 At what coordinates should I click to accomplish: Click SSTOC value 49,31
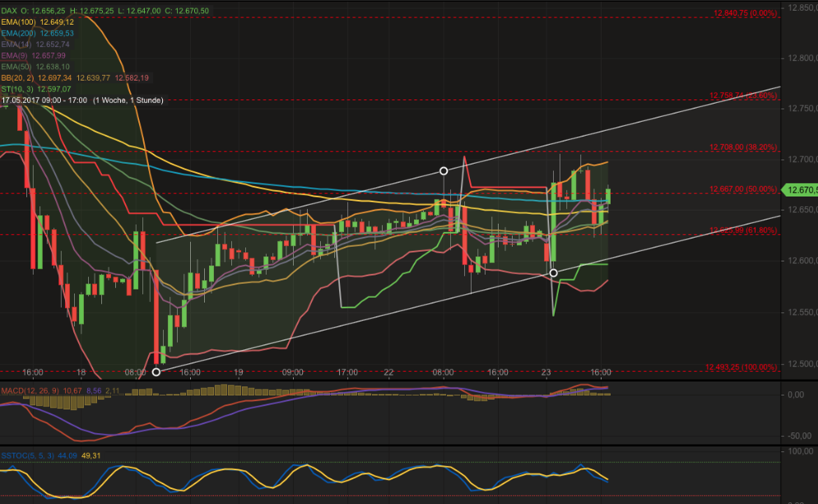(91, 455)
